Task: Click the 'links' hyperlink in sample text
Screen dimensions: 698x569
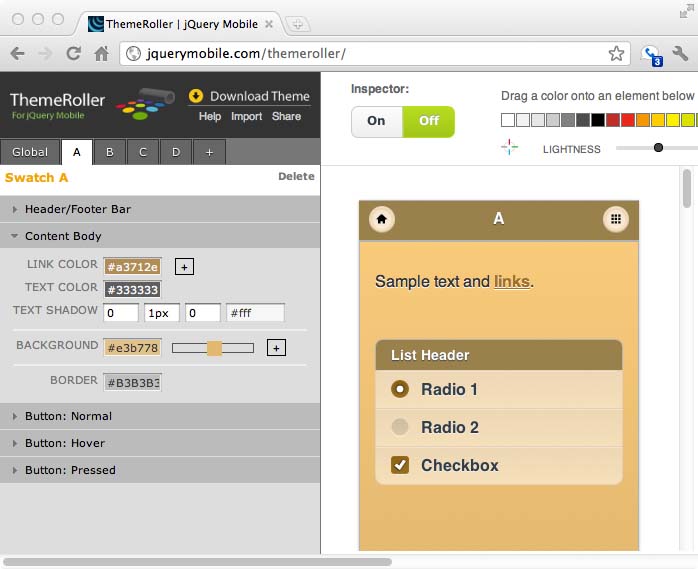Action: (512, 281)
